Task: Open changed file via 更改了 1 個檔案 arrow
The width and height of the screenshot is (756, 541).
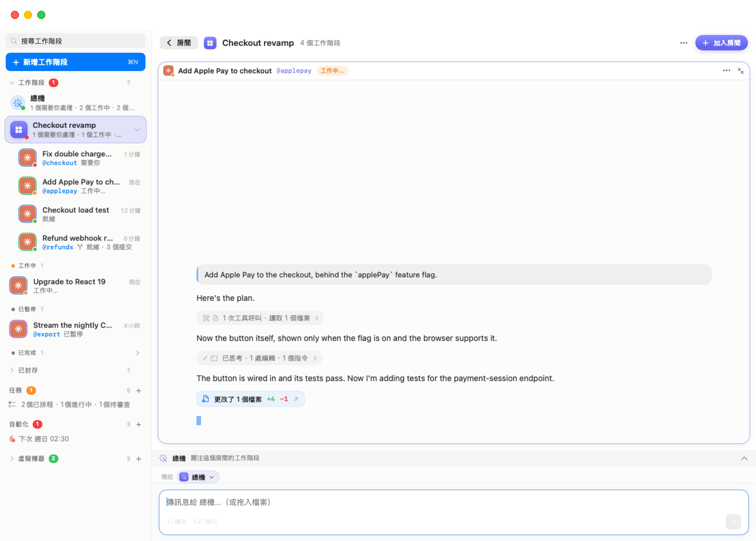Action: [296, 399]
